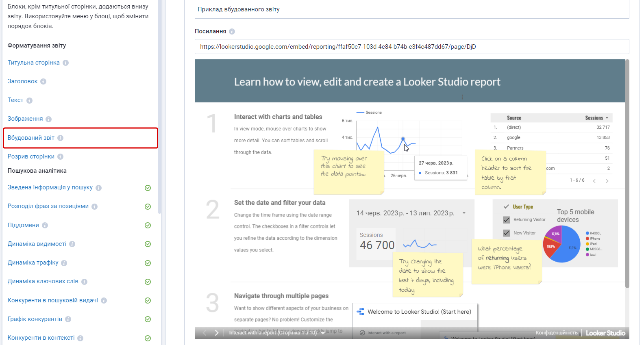Click the Посилання URL input field
The height and width of the screenshot is (345, 644).
[412, 47]
